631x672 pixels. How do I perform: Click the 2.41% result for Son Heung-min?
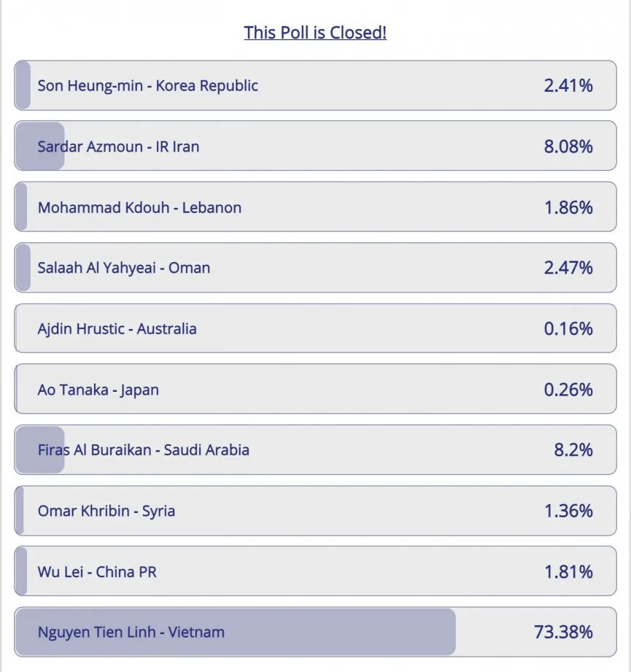568,85
